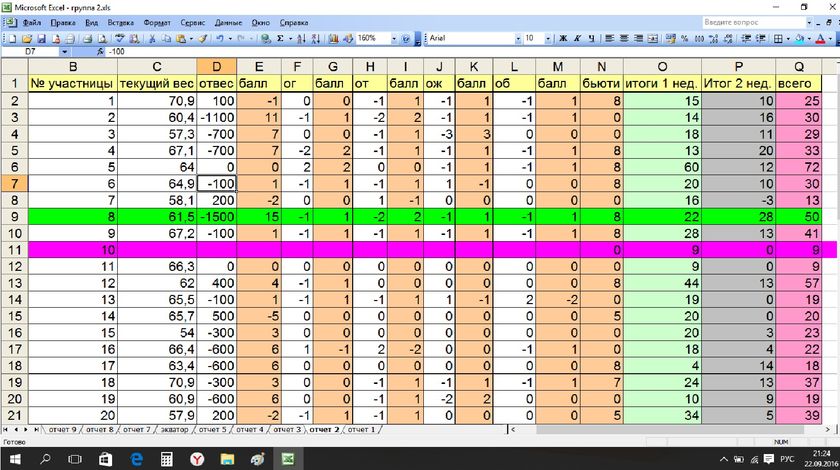Open the Calculator from the taskbar
This screenshot has width=840, height=470.
(x=167, y=459)
